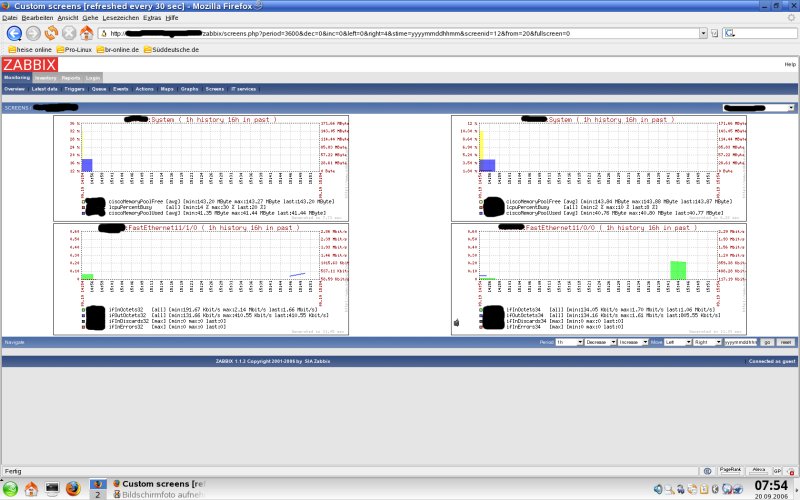Viewport: 800px width, 500px height.
Task: Click the Alexa status bar indicator
Action: (x=759, y=471)
